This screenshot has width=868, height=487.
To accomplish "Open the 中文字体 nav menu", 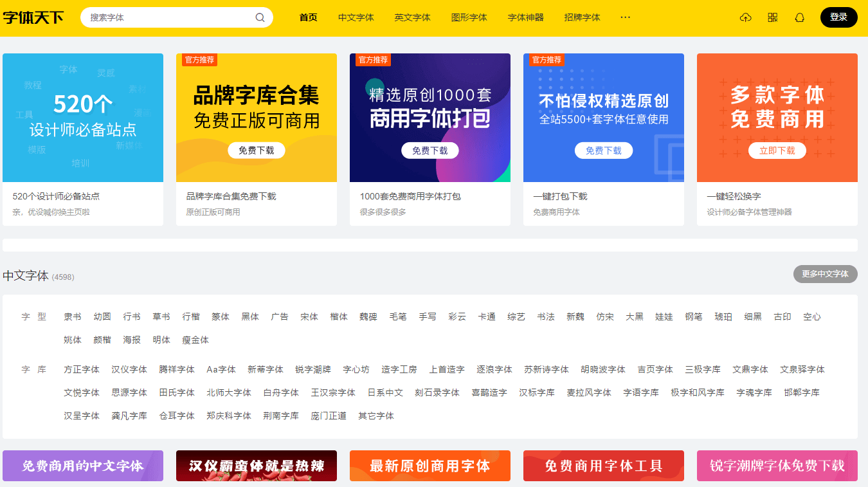I will click(356, 17).
